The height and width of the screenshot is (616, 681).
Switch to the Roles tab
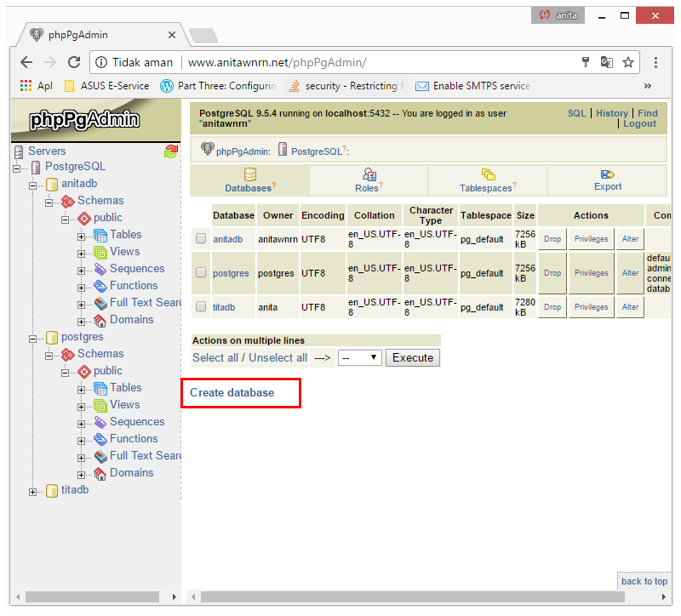(369, 180)
